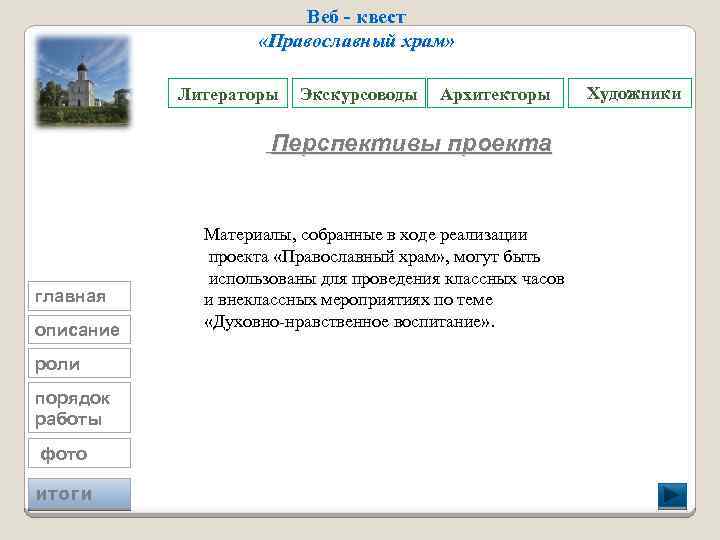Open the Литераторы role tab

[228, 93]
